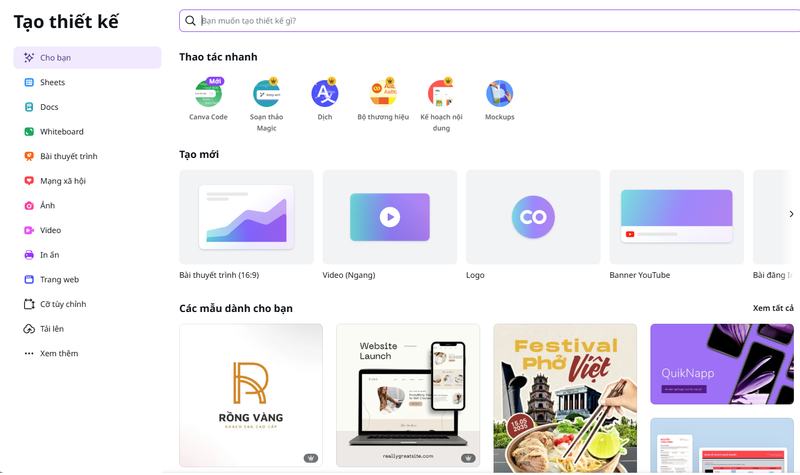800x475 pixels.
Task: Click the CO logo icon on the Logo card
Action: 533,217
